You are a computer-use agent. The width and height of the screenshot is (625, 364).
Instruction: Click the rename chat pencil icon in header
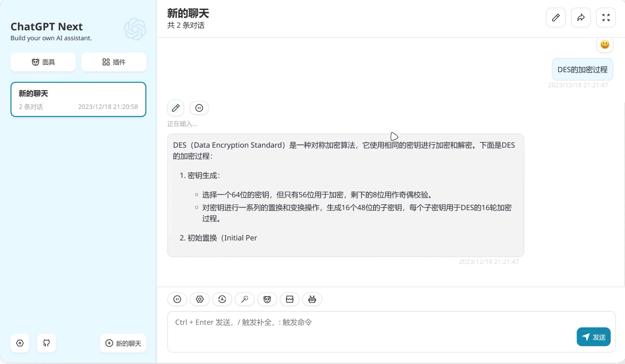pos(556,18)
